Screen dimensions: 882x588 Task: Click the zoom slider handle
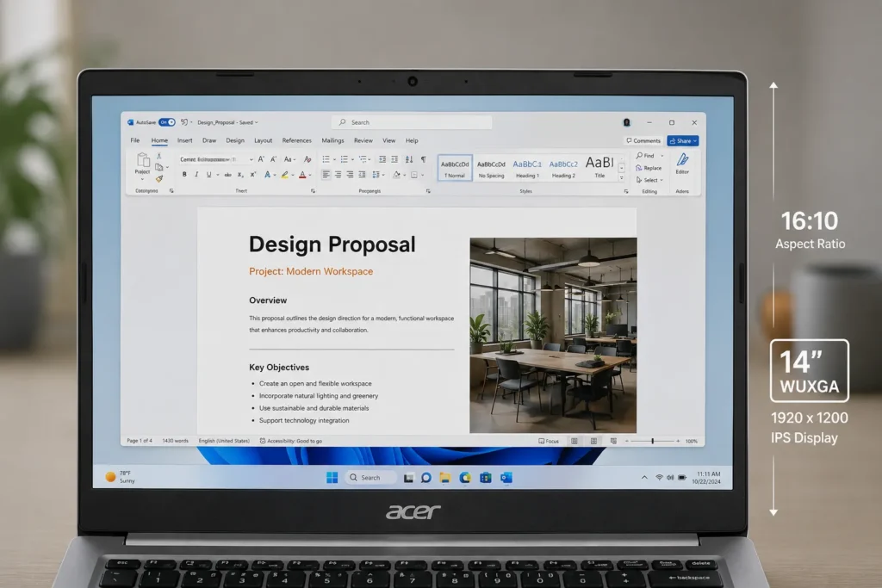tap(653, 442)
